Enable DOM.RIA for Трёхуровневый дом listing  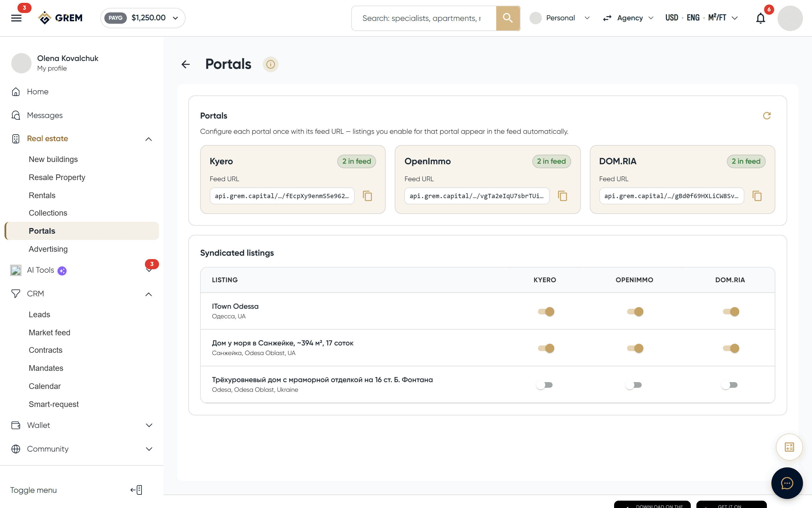(x=729, y=385)
